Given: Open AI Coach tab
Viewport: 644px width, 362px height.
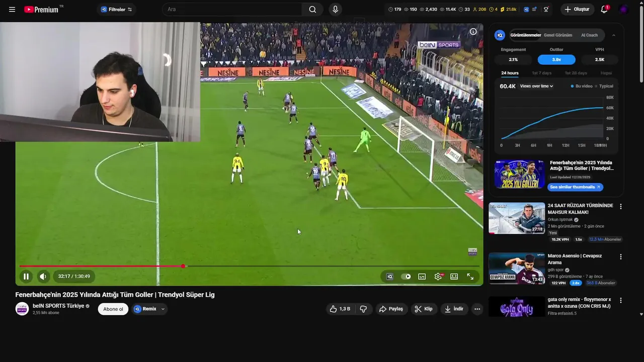Looking at the screenshot, I should pyautogui.click(x=589, y=35).
